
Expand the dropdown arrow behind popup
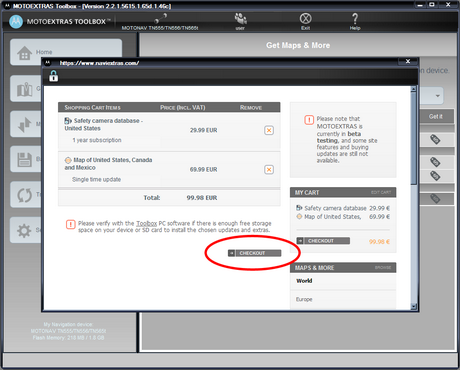(437, 96)
